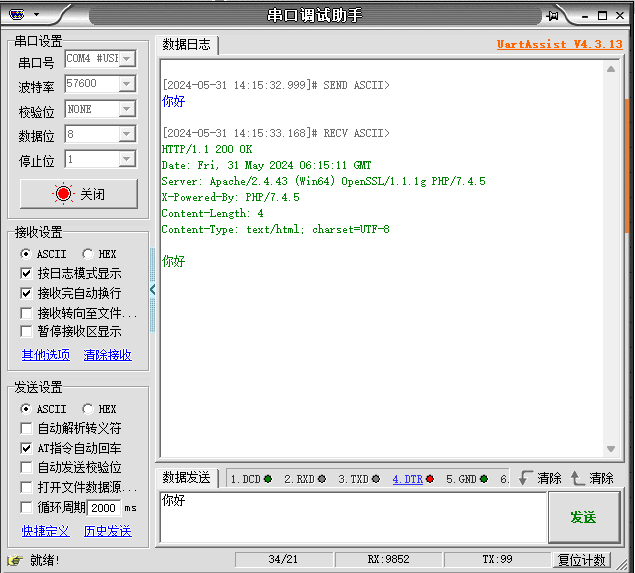Click the DCD signal indicator
This screenshot has width=635, height=573.
tap(251, 479)
